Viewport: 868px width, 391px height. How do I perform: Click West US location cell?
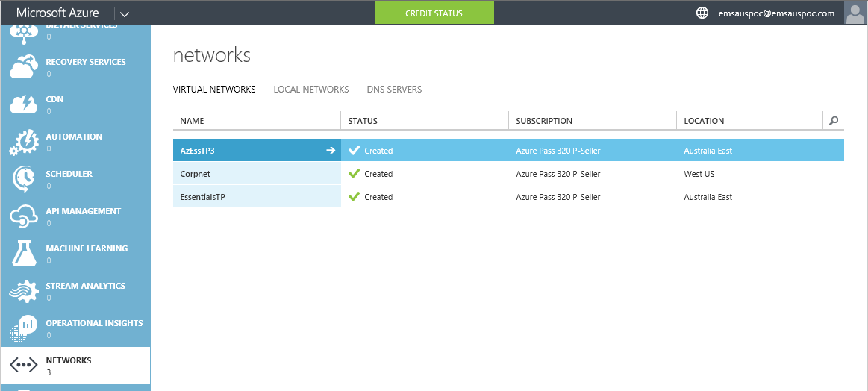point(699,174)
